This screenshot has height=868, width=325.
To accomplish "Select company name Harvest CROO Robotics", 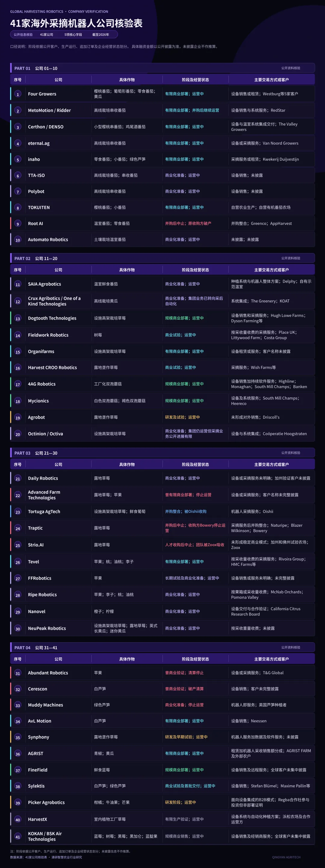I will point(52,367).
